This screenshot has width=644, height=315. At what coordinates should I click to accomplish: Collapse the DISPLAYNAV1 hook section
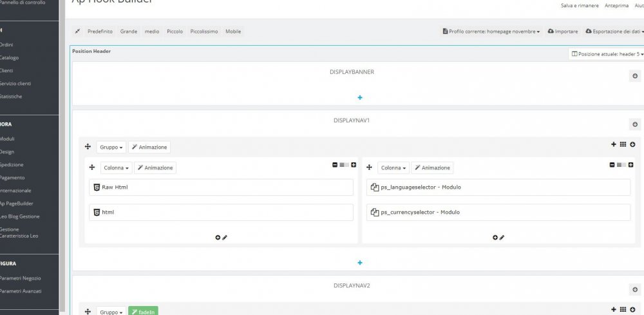click(635, 124)
